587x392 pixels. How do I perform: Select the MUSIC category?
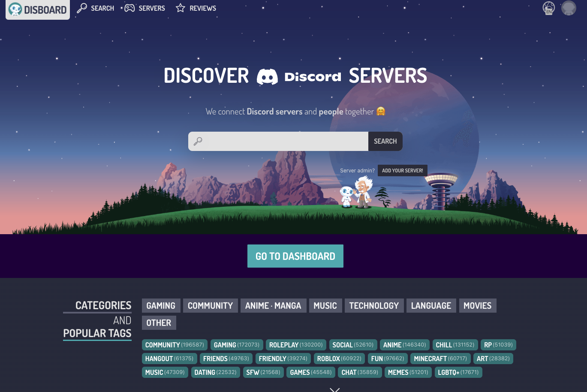click(x=325, y=306)
